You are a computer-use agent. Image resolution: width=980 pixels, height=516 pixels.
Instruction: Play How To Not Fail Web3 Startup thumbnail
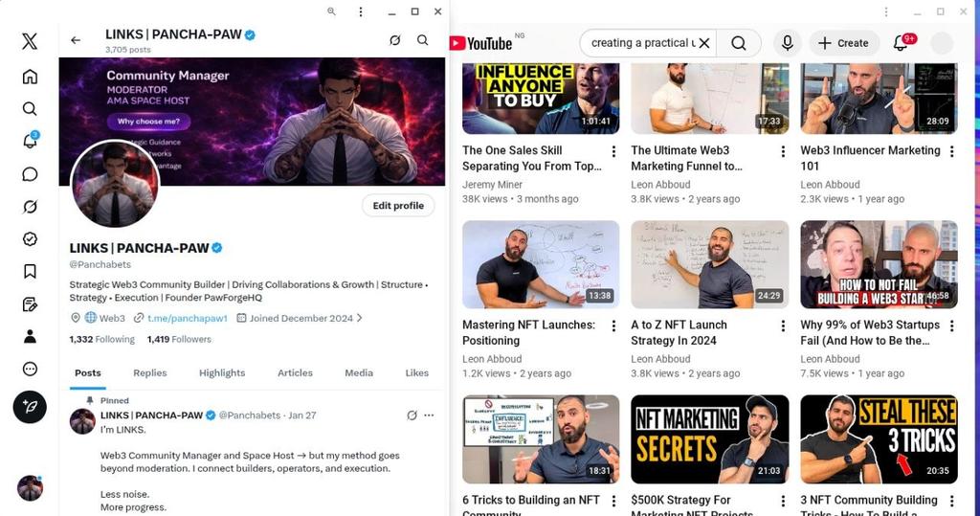point(879,264)
